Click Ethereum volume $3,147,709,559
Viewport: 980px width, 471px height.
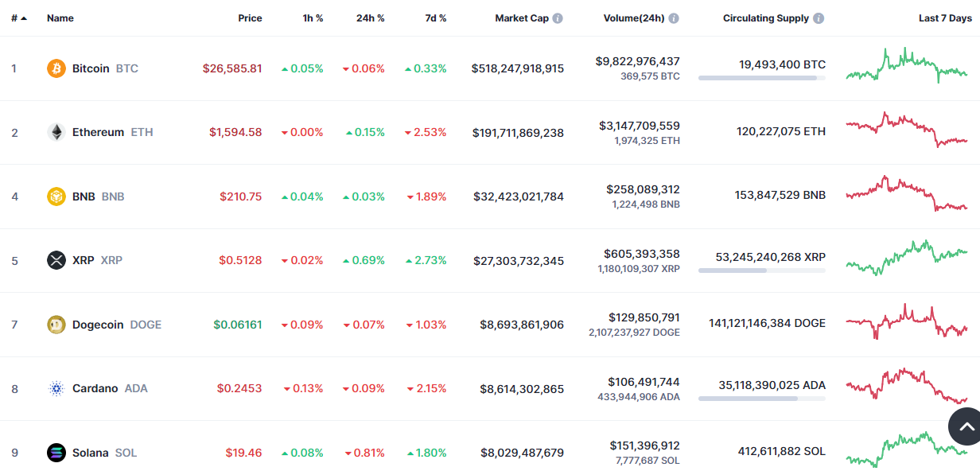[x=640, y=126]
